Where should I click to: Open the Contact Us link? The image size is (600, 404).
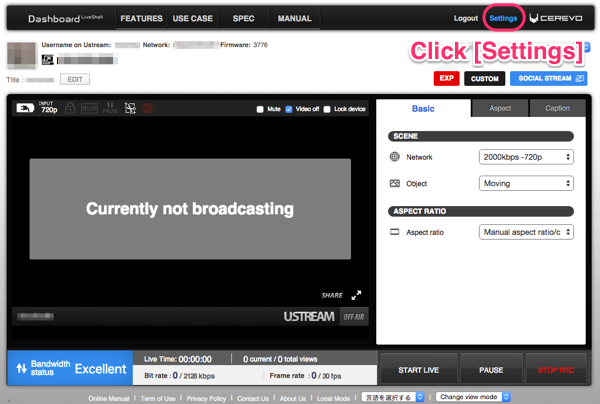point(253,398)
